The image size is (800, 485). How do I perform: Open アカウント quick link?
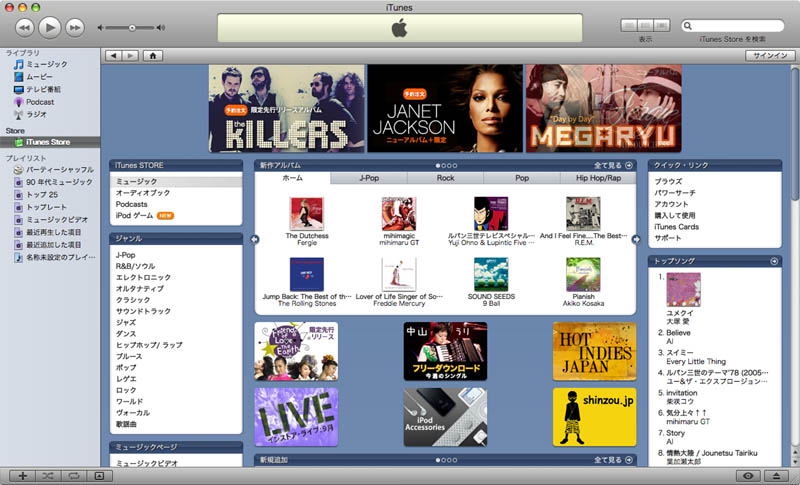click(x=671, y=204)
